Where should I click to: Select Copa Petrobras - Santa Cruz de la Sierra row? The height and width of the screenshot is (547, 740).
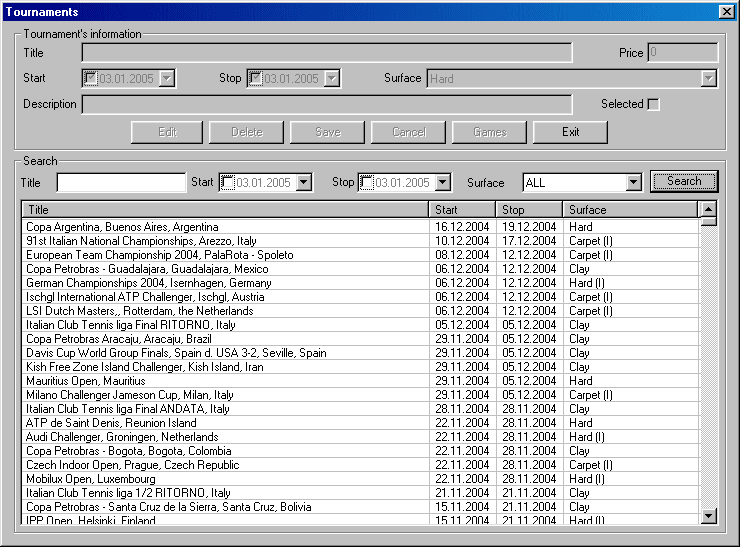pyautogui.click(x=360, y=507)
